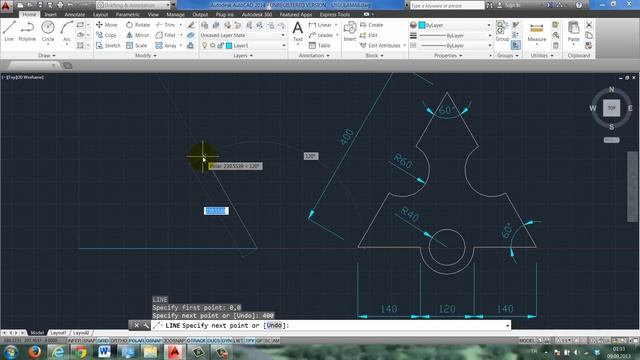The image size is (640, 360).
Task: Open the Unsaved Layer State dropdown
Action: 242,35
